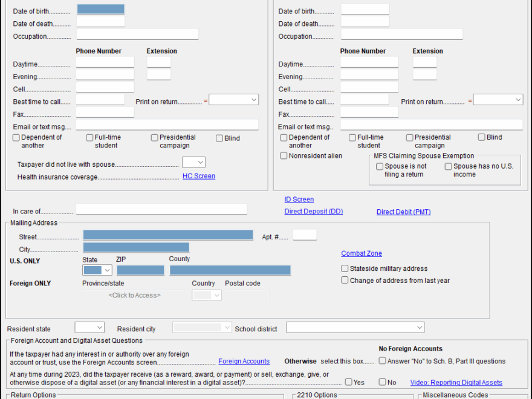Screen dimensions: 532x399
Task: Open the HC Screen link
Action: click(x=199, y=176)
